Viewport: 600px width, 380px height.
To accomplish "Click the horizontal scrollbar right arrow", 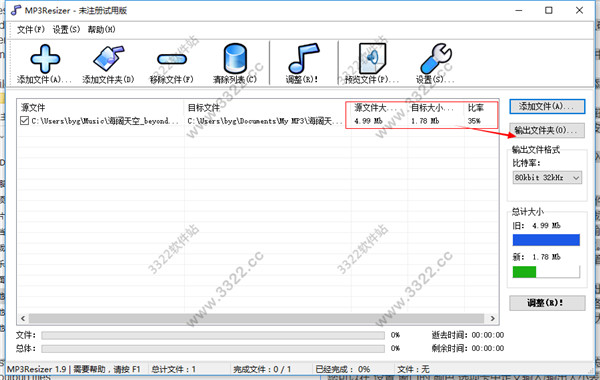I will pyautogui.click(x=492, y=318).
